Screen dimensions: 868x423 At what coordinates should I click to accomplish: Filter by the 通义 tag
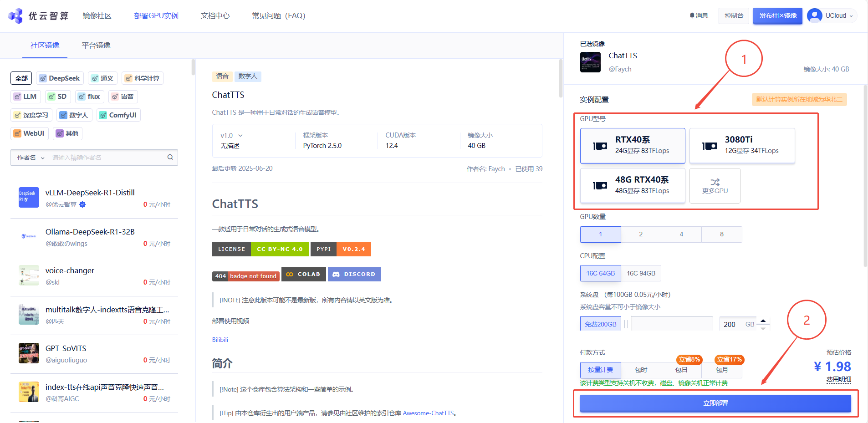102,78
